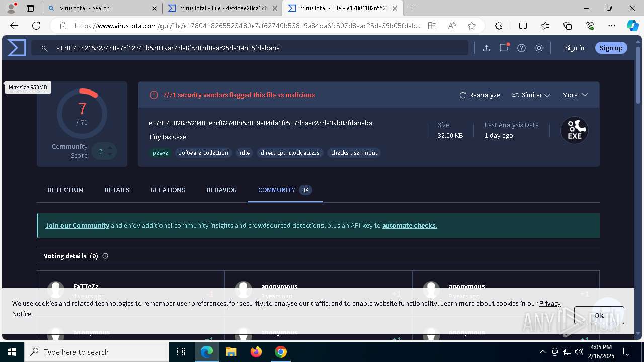
Task: Click the Sign in link
Action: coord(575,48)
